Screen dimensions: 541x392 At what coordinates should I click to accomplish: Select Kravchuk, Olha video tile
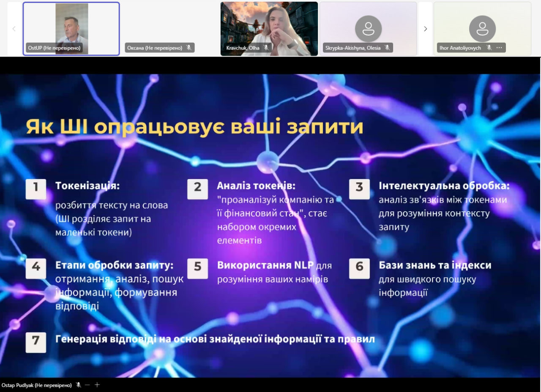[269, 29]
